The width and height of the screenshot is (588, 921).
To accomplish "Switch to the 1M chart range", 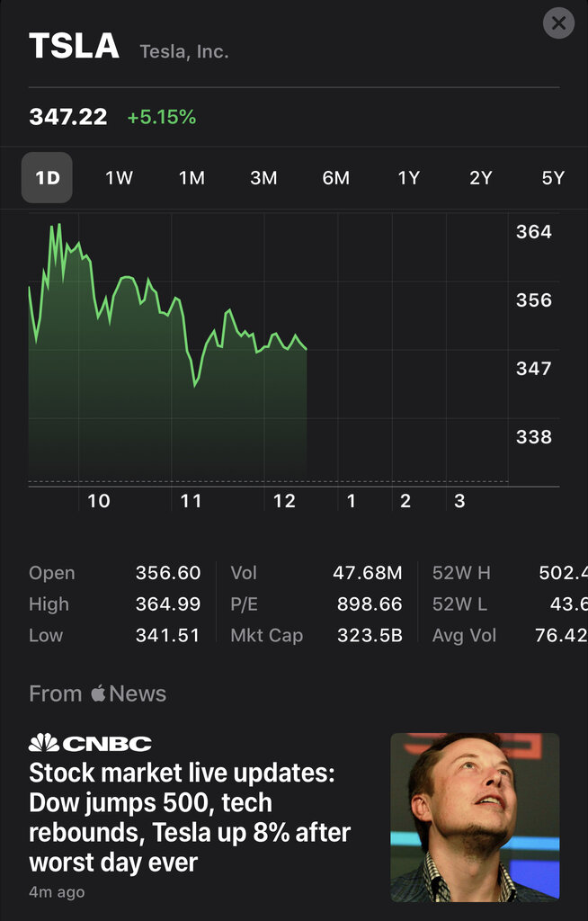I will point(192,177).
